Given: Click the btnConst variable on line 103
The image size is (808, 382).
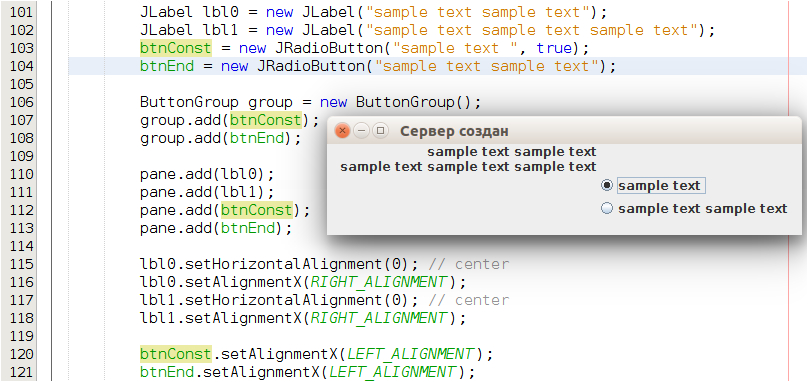Looking at the screenshot, I should coord(176,48).
